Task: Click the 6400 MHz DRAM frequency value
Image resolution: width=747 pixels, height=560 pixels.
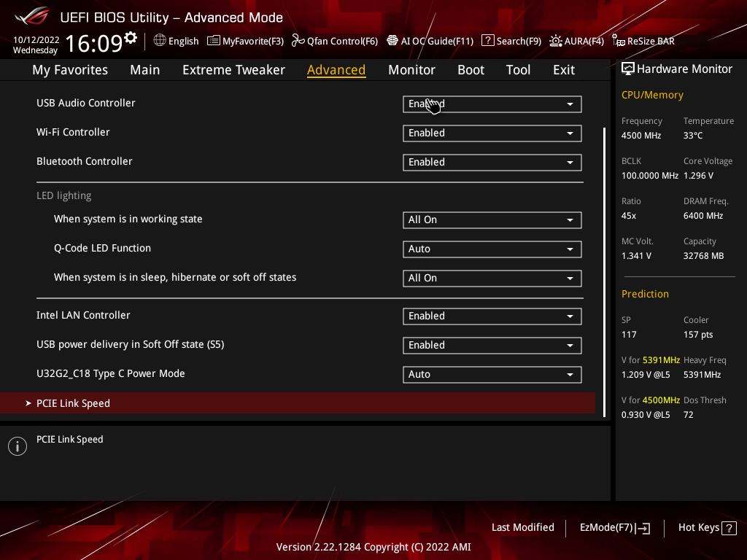Action: pyautogui.click(x=703, y=216)
